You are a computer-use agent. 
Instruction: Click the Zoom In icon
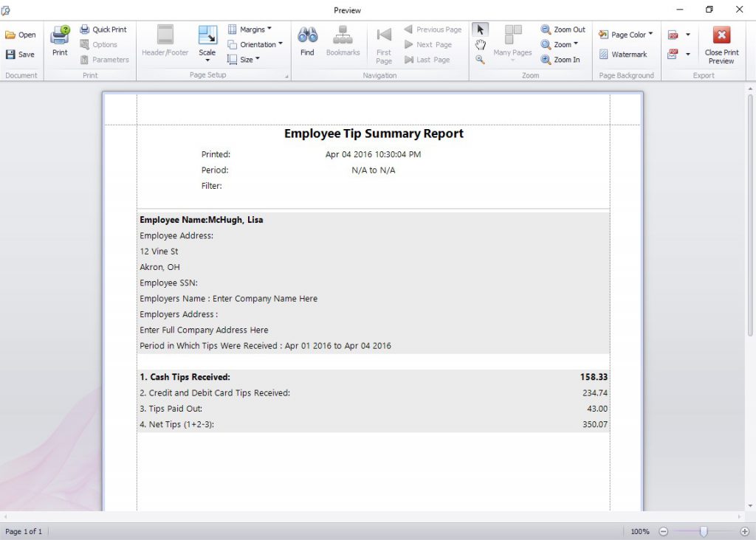pyautogui.click(x=546, y=59)
